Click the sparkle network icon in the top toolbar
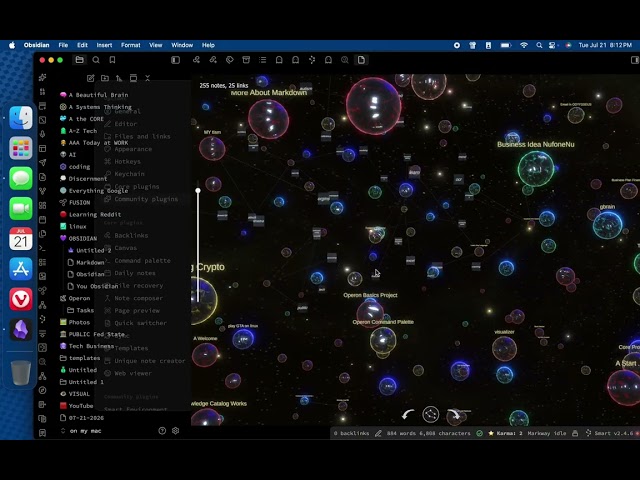Screen dimensions: 640x480 coord(312,60)
